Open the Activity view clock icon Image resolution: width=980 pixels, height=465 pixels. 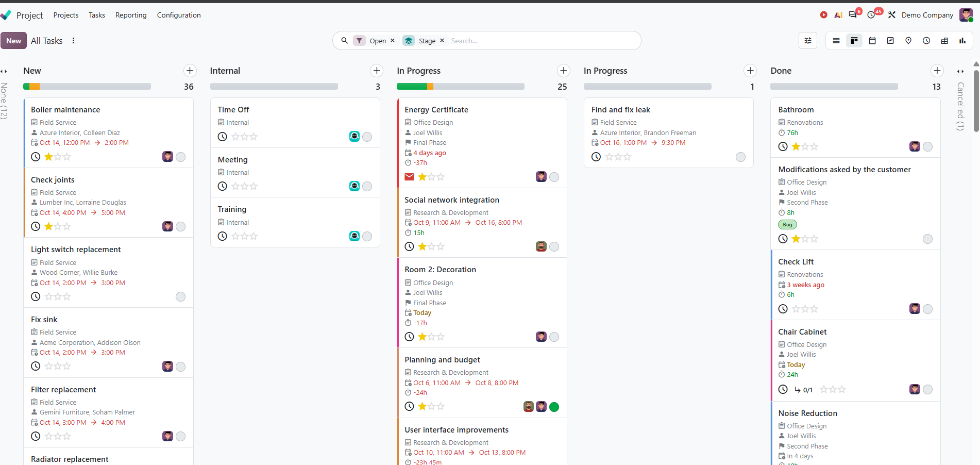(x=926, y=41)
